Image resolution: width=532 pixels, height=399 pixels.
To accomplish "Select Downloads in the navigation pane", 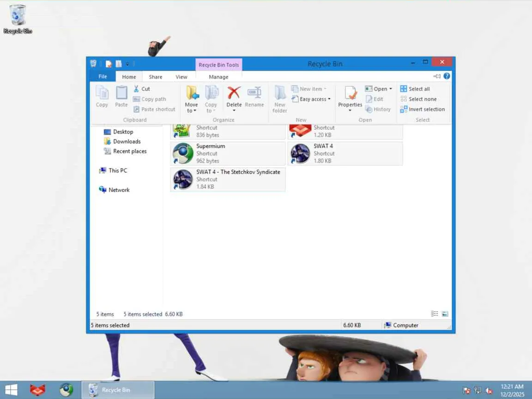I will [x=122, y=141].
